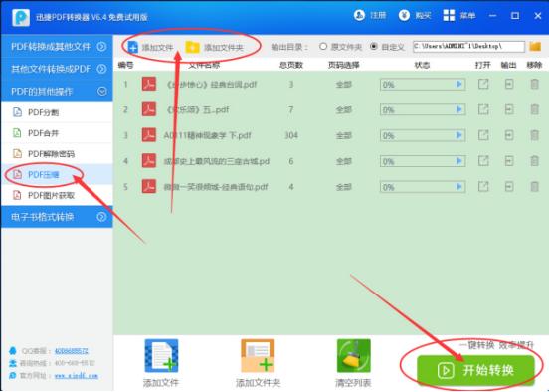Select file name 微微一笑很倾城-经典语句.pdf
Viewport: 549px width, 392px height.
tap(216, 187)
